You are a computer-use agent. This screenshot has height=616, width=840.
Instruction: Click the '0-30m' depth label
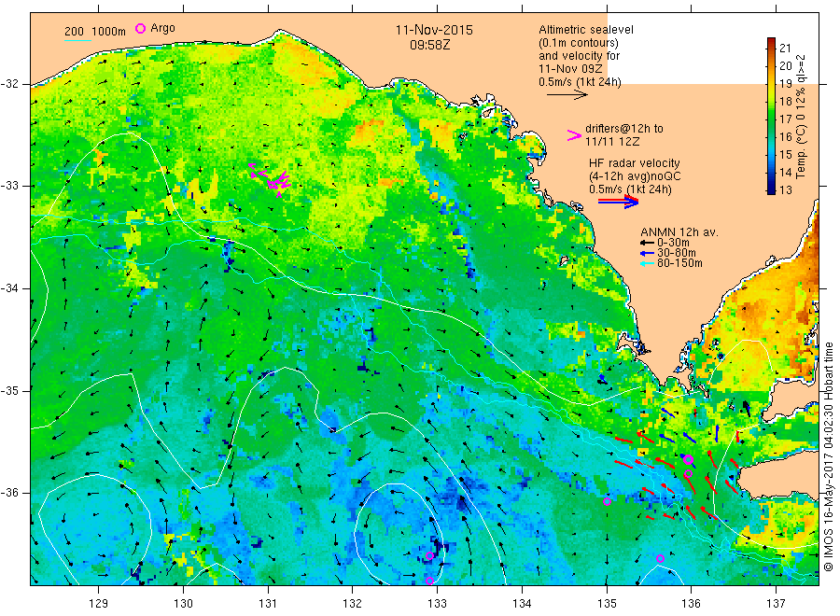point(673,243)
